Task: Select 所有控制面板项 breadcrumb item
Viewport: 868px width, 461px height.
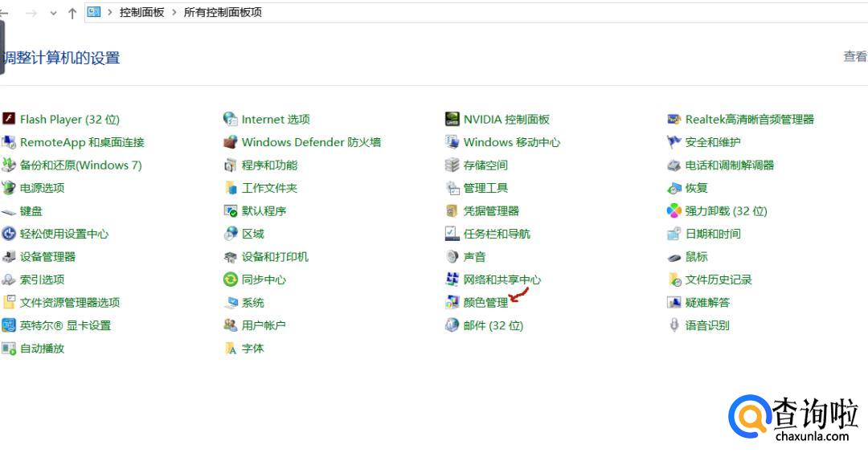Action: [x=223, y=13]
